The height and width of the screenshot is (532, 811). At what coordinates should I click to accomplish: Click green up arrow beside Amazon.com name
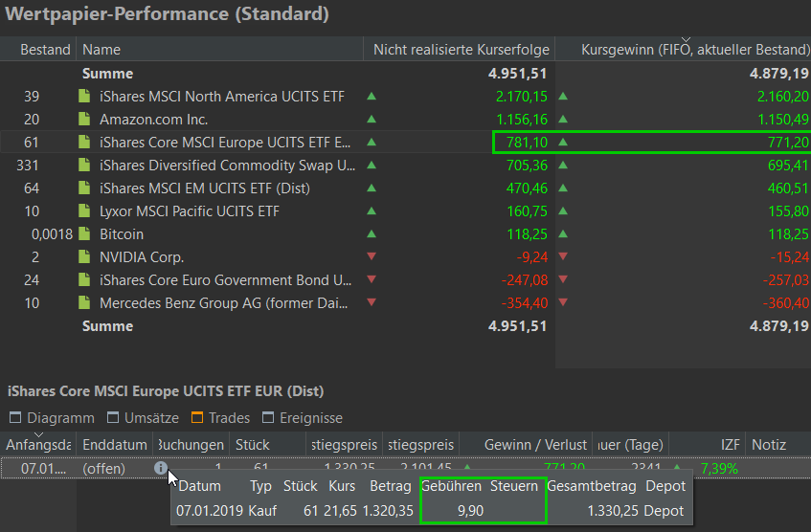[x=372, y=119]
